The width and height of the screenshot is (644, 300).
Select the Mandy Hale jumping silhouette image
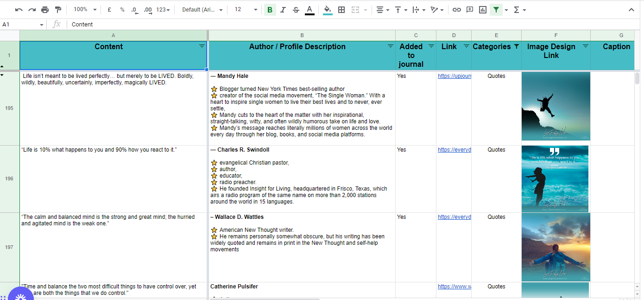point(556,106)
